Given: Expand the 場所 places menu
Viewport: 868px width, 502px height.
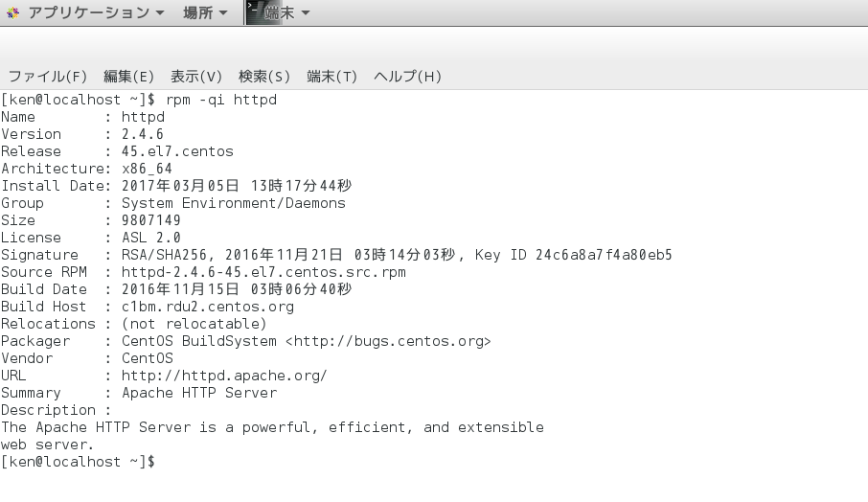Looking at the screenshot, I should 205,12.
